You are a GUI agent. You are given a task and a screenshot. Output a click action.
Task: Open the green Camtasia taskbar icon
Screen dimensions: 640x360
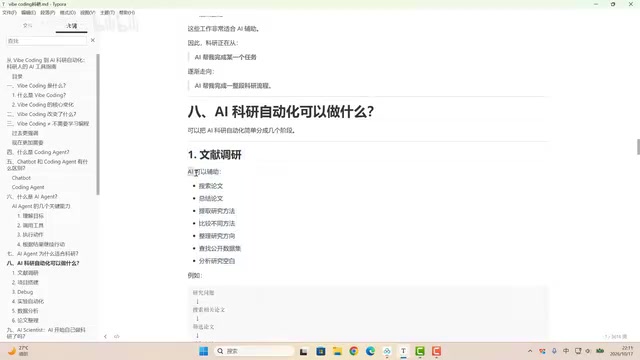point(420,351)
